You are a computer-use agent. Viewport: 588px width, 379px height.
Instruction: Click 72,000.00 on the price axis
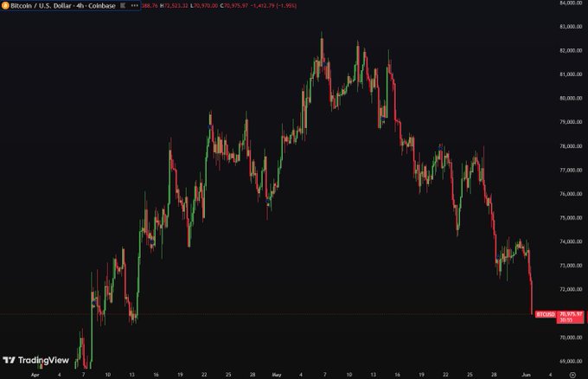[x=571, y=289]
